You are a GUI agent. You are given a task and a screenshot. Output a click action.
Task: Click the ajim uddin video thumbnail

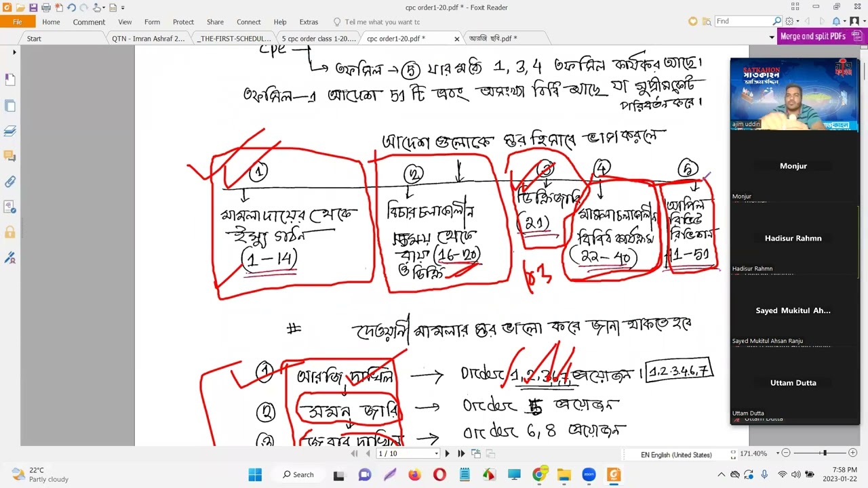point(794,94)
